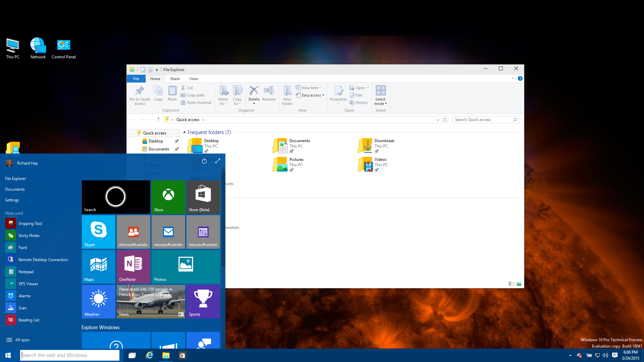
Task: Open the Xbox tile
Action: tap(168, 197)
